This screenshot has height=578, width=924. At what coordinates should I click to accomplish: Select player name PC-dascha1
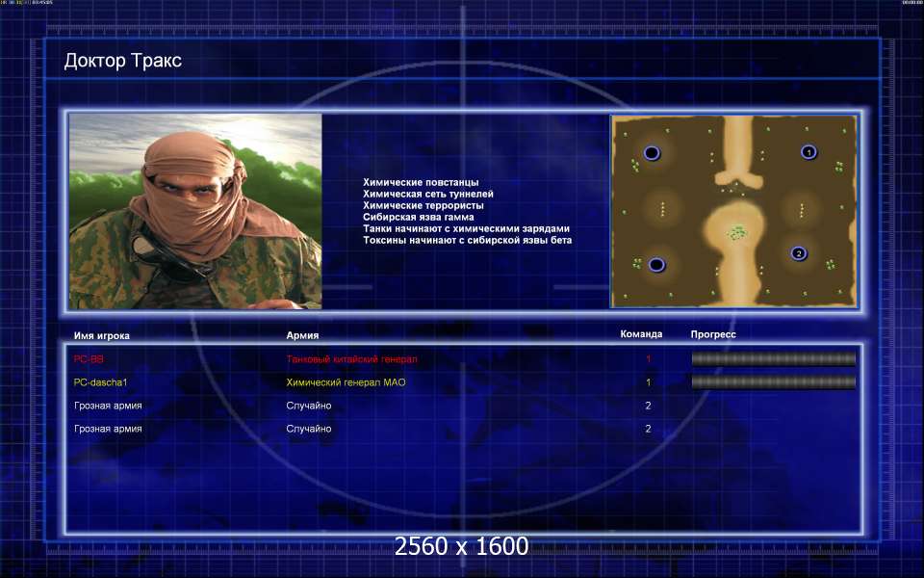tap(101, 382)
